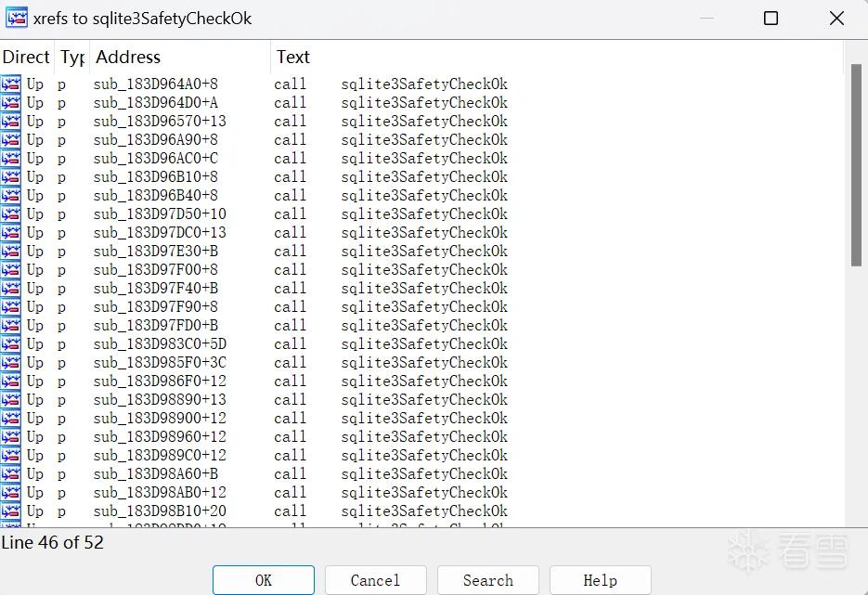Dismiss the dialog with Cancel

tap(375, 580)
